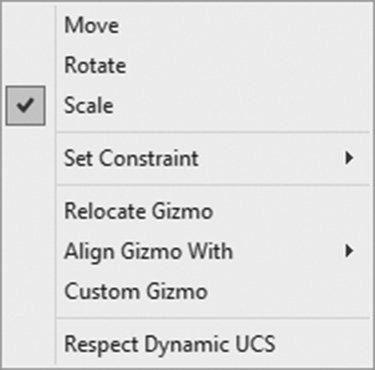The image size is (375, 370).
Task: Click the arrow icon next to Align Gizmo With
Action: click(349, 251)
